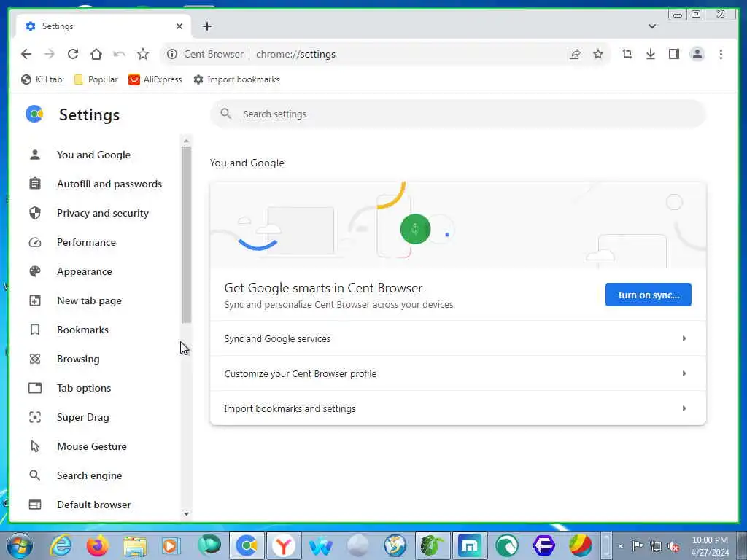The width and height of the screenshot is (747, 560).
Task: Open the downloads toolbar icon
Action: pyautogui.click(x=651, y=54)
